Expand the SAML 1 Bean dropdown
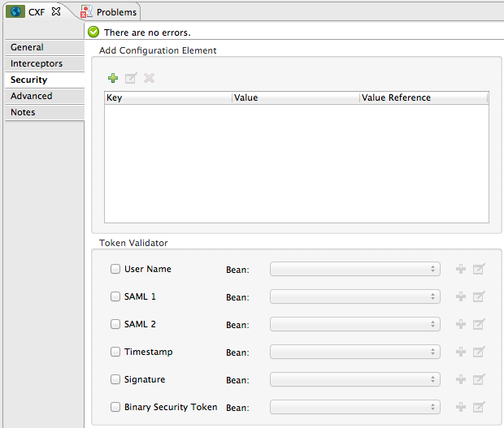This screenshot has width=504, height=428. (355, 297)
